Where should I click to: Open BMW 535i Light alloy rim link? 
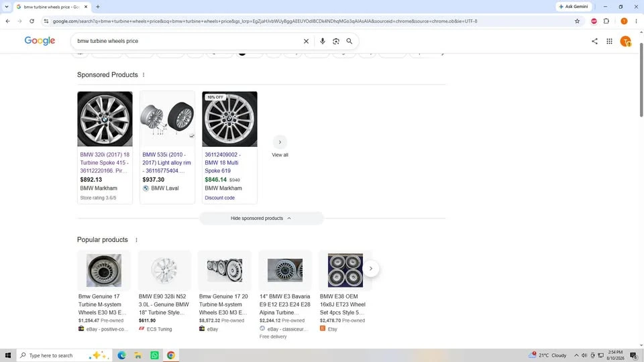point(167,162)
